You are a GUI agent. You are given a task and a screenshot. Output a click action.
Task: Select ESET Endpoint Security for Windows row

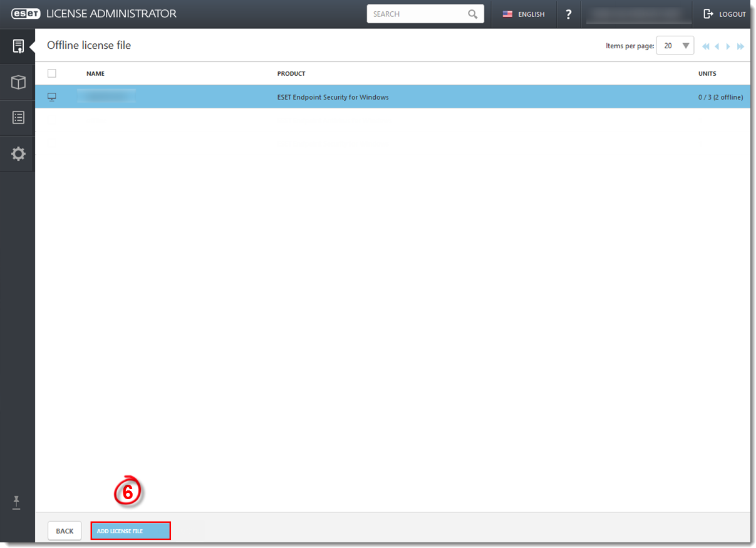point(393,97)
